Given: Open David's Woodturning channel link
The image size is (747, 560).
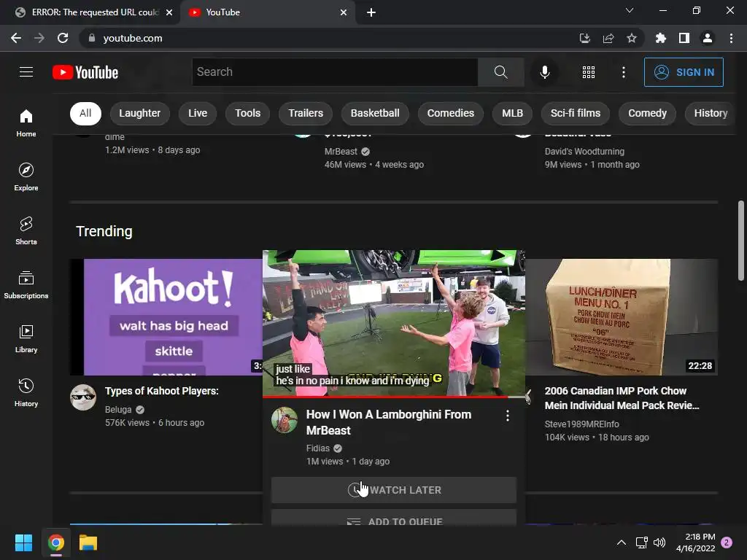Looking at the screenshot, I should click(x=584, y=152).
